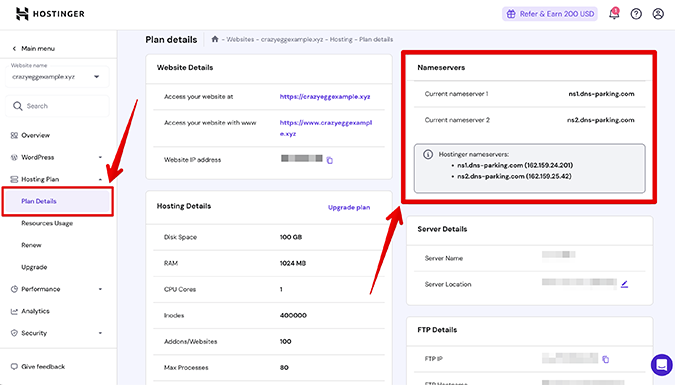Open the notifications bell
675x385 pixels.
[614, 14]
